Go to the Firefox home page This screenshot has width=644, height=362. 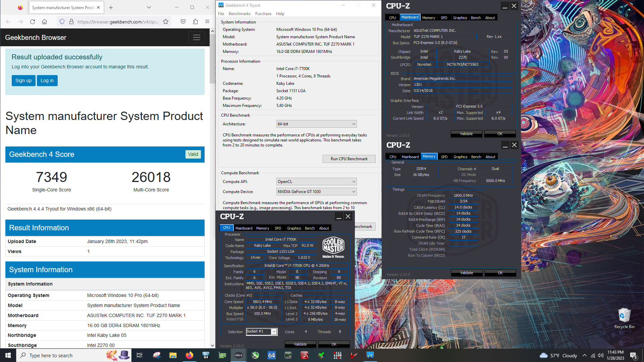(x=44, y=22)
